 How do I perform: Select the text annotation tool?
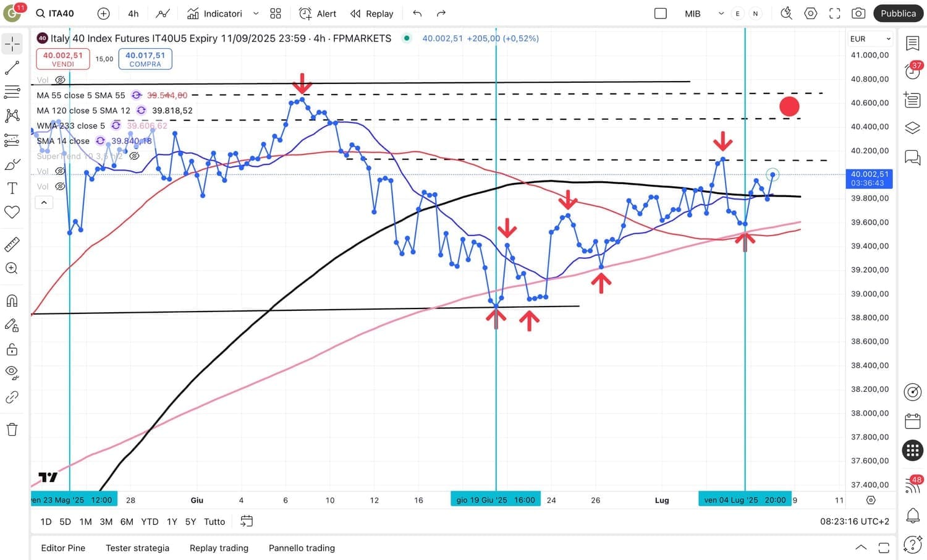pos(12,189)
